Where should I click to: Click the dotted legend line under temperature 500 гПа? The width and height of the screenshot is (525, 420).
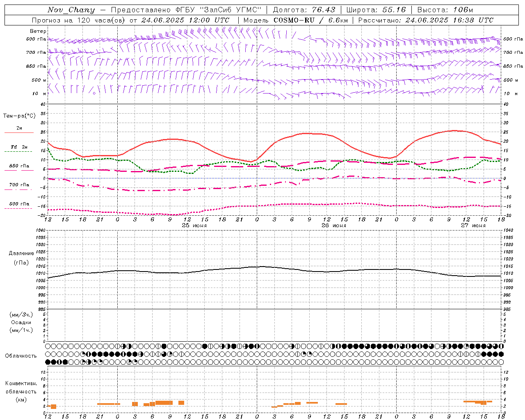[x=18, y=209]
